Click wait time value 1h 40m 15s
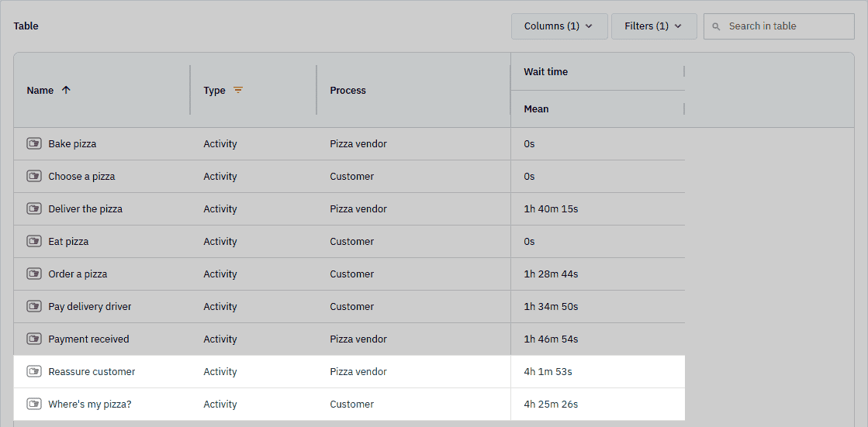868x427 pixels. click(552, 209)
